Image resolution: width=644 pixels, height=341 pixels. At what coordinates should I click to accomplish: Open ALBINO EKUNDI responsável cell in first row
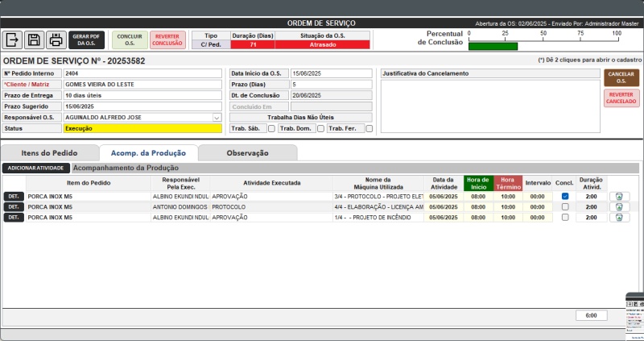[x=180, y=196]
